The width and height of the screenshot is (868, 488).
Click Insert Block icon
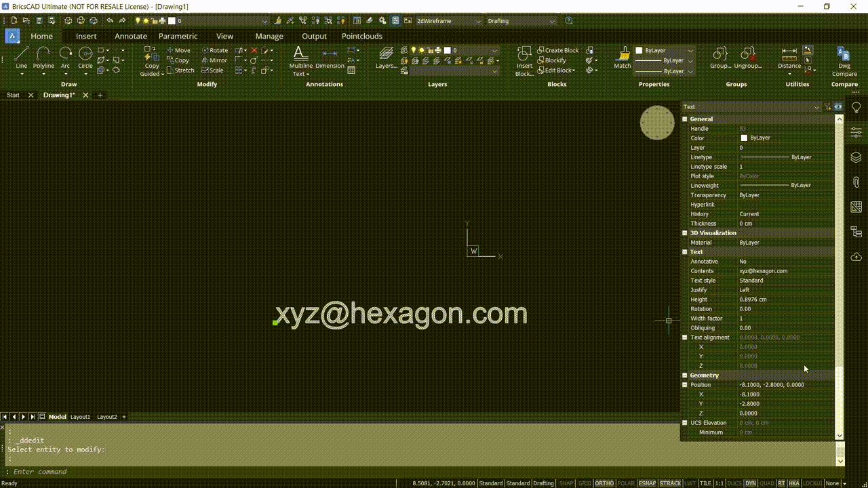pos(524,61)
